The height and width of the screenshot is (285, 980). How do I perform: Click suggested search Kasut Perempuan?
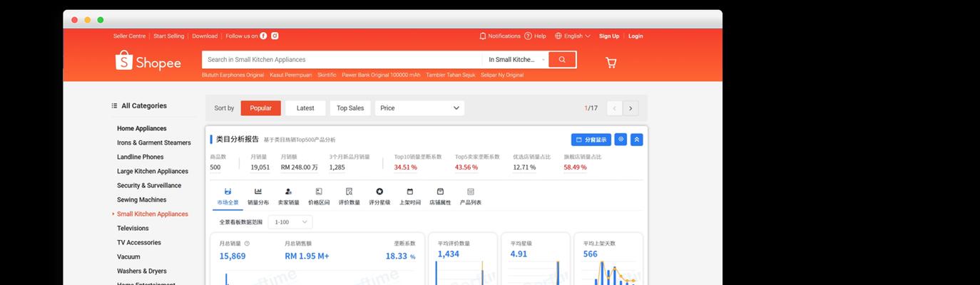coord(291,75)
